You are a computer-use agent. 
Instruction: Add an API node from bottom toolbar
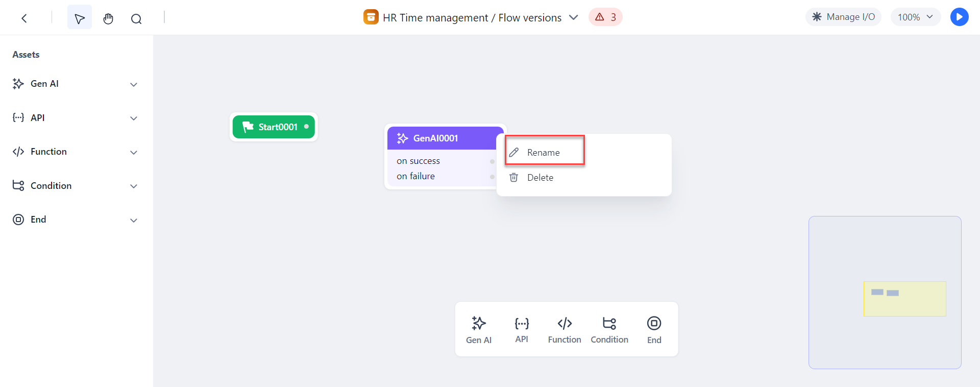point(522,330)
